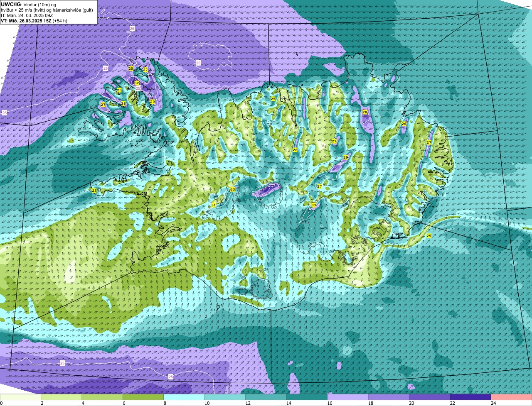Pick the 20–22 m/s violet legend swatch
This screenshot has height=406, width=532.
coord(430,397)
